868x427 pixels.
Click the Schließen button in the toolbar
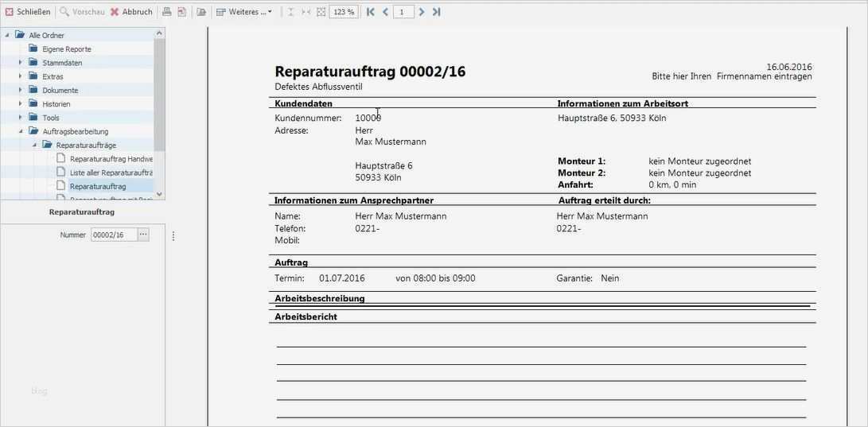pyautogui.click(x=28, y=12)
